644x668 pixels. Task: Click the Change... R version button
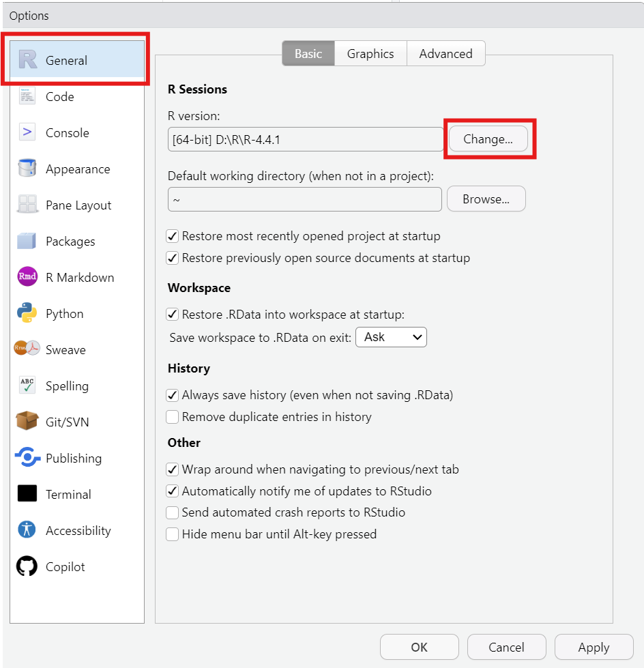coord(488,139)
